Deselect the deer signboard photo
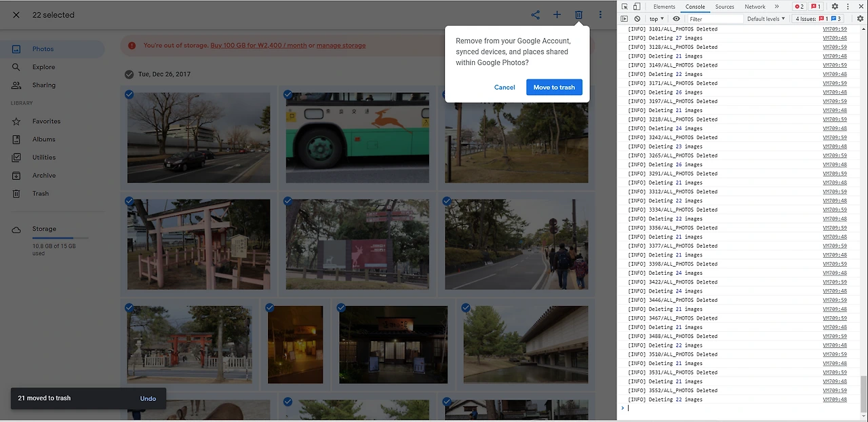Screen dimensions: 868x422 click(288, 202)
